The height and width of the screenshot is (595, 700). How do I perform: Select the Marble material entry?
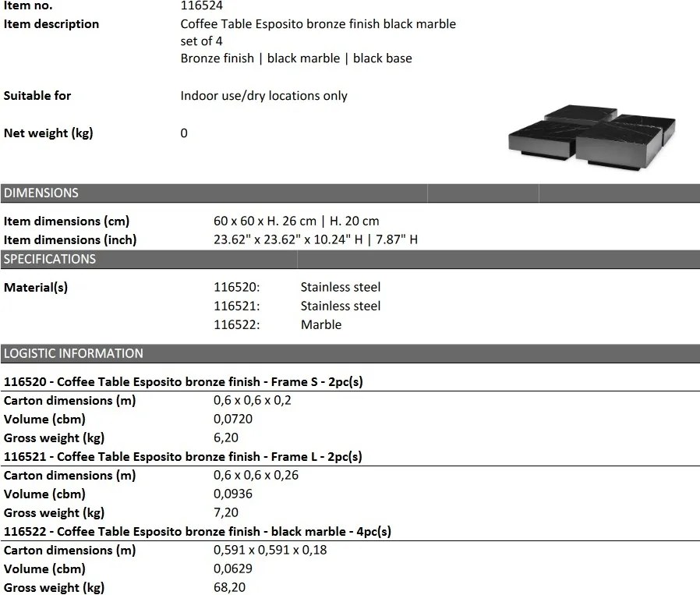tap(320, 325)
